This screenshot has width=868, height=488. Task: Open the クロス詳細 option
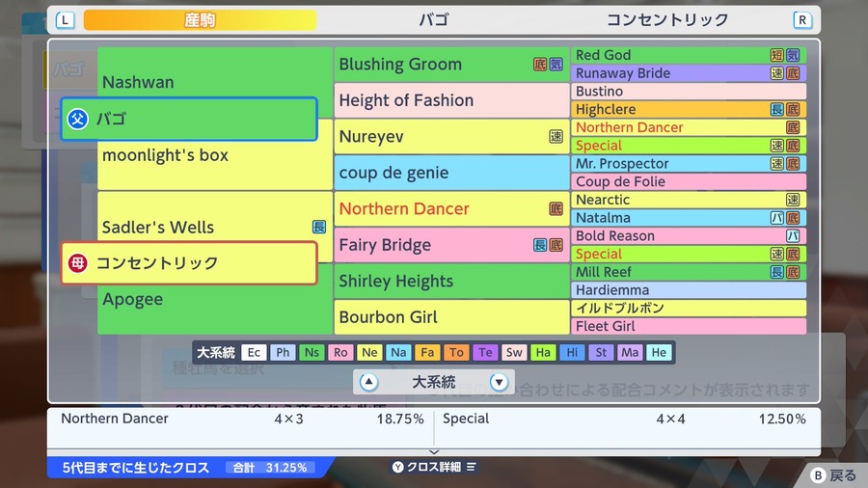coord(434,467)
